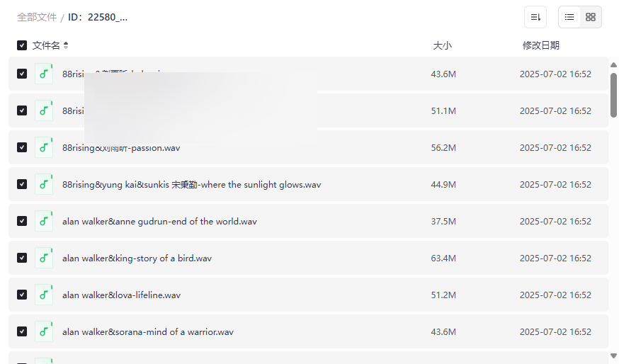
Task: Sort files by the 文件名 arrow toggle
Action: click(x=66, y=45)
